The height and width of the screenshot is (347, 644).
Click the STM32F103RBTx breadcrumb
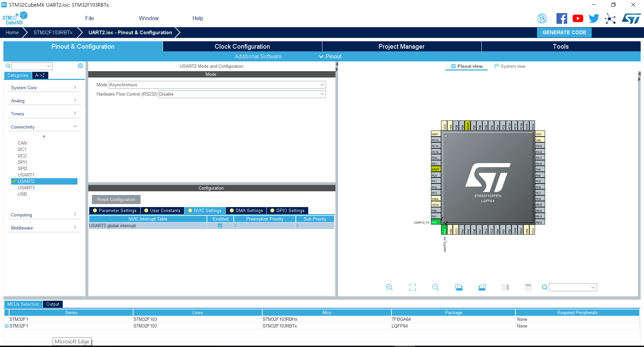[53, 33]
